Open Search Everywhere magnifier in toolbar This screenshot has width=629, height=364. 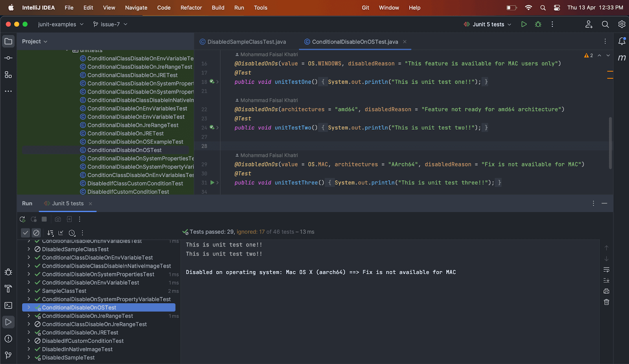coord(605,24)
